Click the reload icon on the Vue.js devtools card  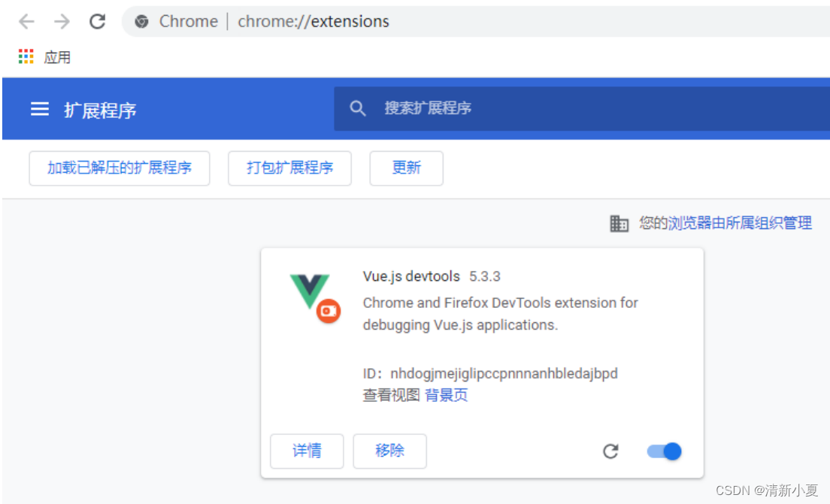(611, 451)
